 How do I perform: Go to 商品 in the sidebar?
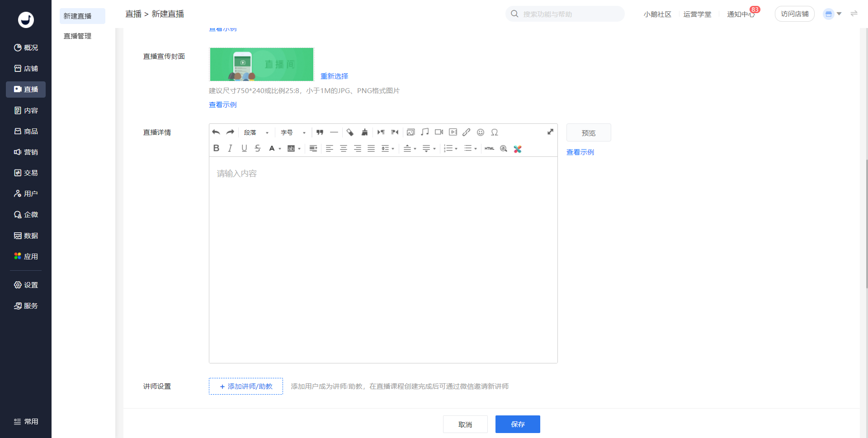[26, 132]
